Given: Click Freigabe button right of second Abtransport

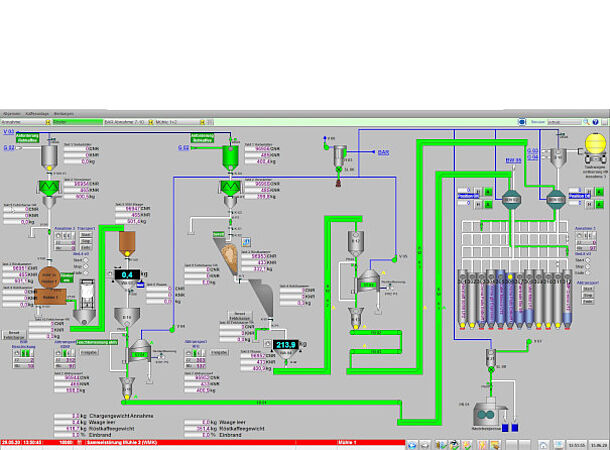Looking at the screenshot, I should (219, 352).
